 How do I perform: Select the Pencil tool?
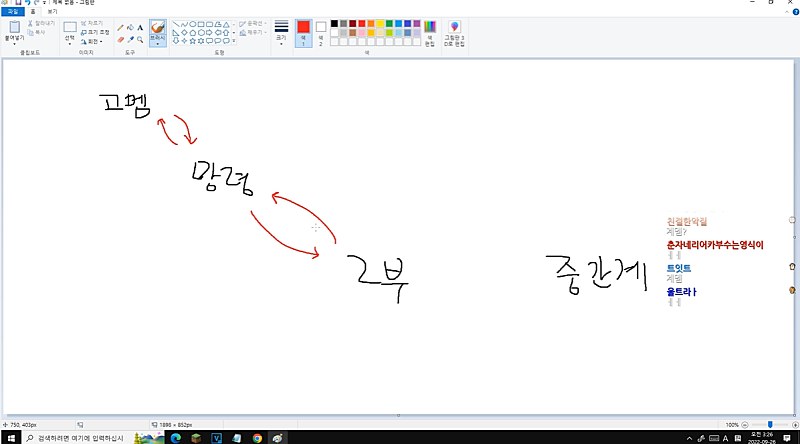(x=120, y=28)
